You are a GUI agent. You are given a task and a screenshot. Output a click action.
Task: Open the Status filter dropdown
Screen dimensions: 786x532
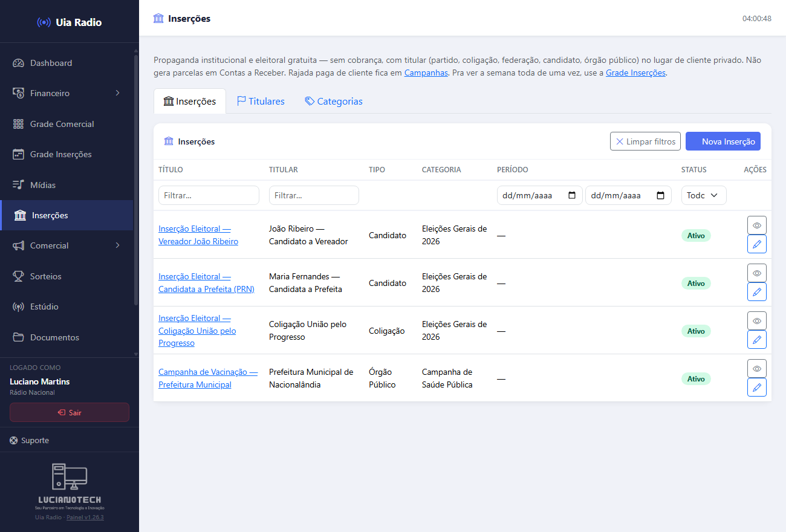[x=704, y=195]
